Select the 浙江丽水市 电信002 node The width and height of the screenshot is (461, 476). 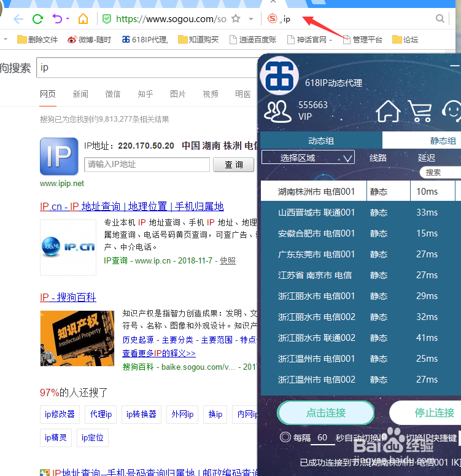click(x=361, y=317)
